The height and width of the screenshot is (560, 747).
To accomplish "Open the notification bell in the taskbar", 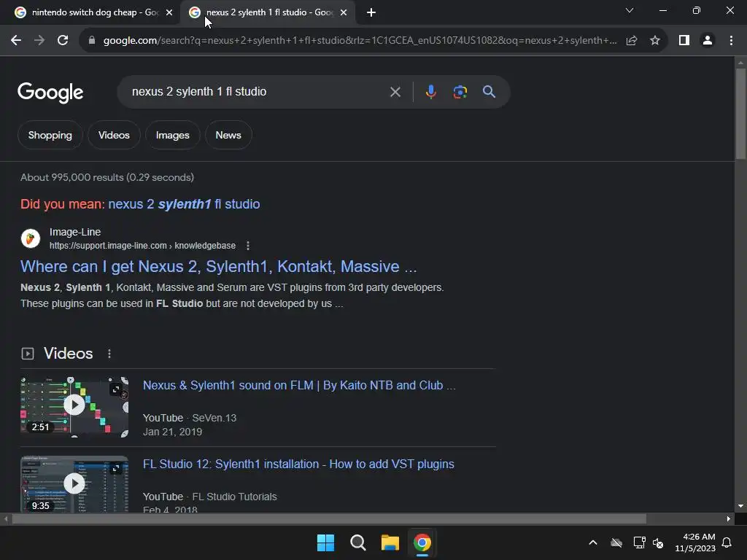I will 727,542.
